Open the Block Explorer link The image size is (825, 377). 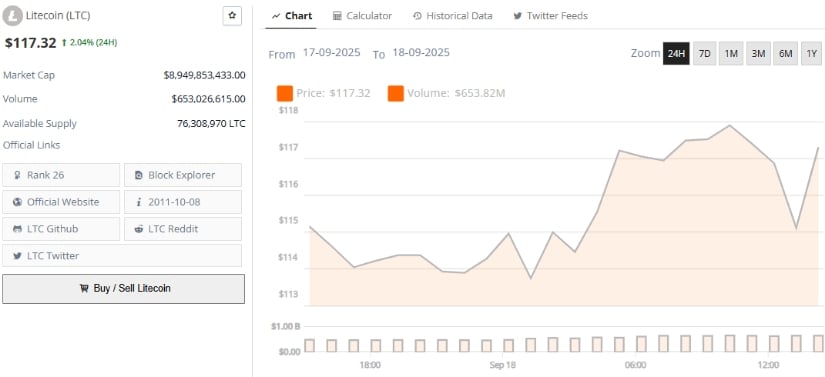(183, 175)
